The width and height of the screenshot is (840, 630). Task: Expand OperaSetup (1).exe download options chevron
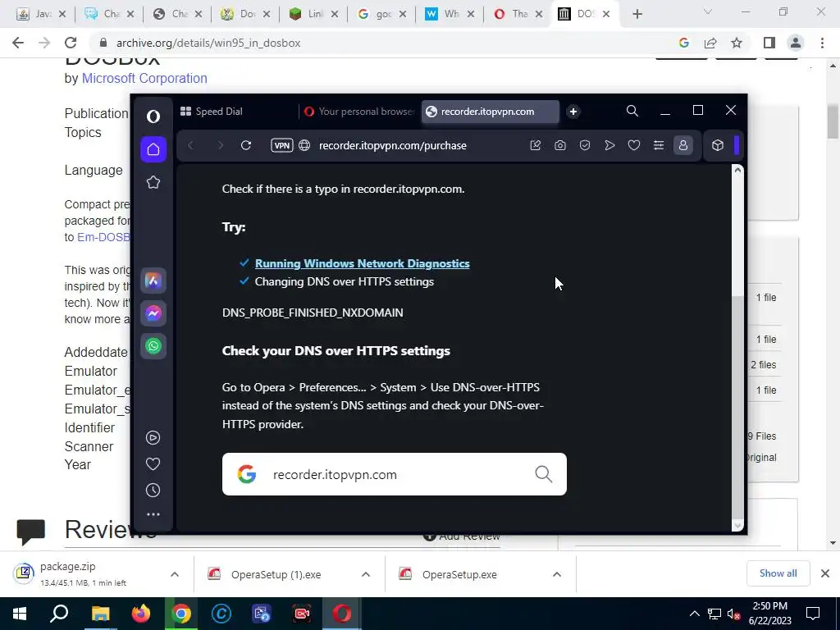point(366,574)
